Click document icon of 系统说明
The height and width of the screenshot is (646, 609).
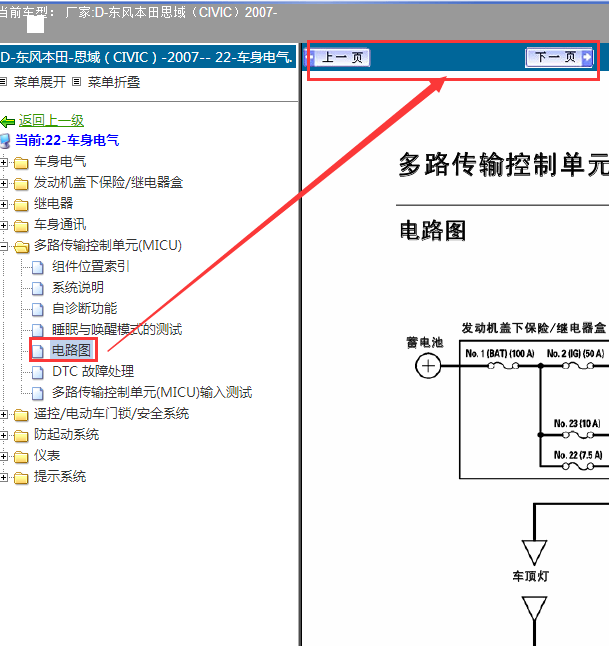tap(38, 288)
